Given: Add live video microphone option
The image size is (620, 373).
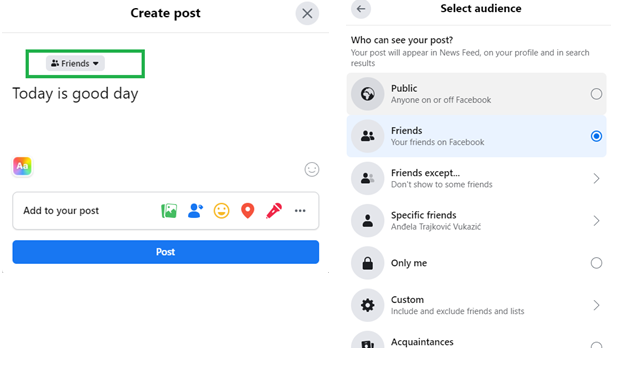Looking at the screenshot, I should coord(274,211).
